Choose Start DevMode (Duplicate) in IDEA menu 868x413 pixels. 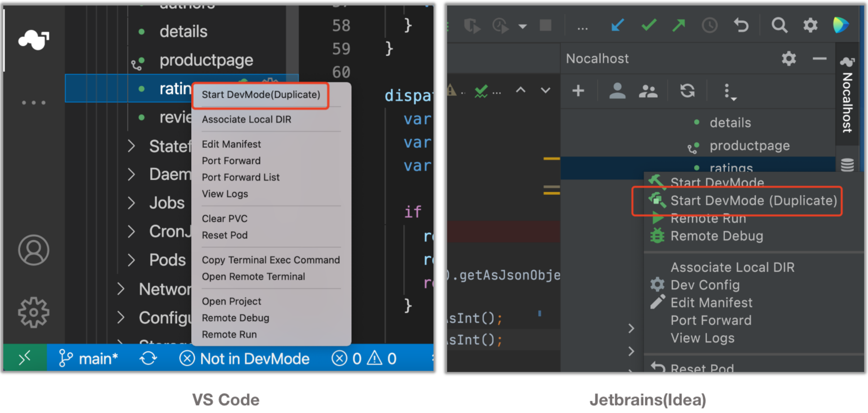753,201
